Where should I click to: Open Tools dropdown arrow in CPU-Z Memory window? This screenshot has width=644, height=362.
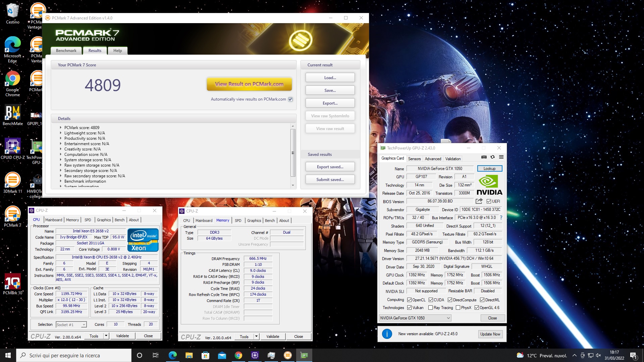click(x=256, y=337)
